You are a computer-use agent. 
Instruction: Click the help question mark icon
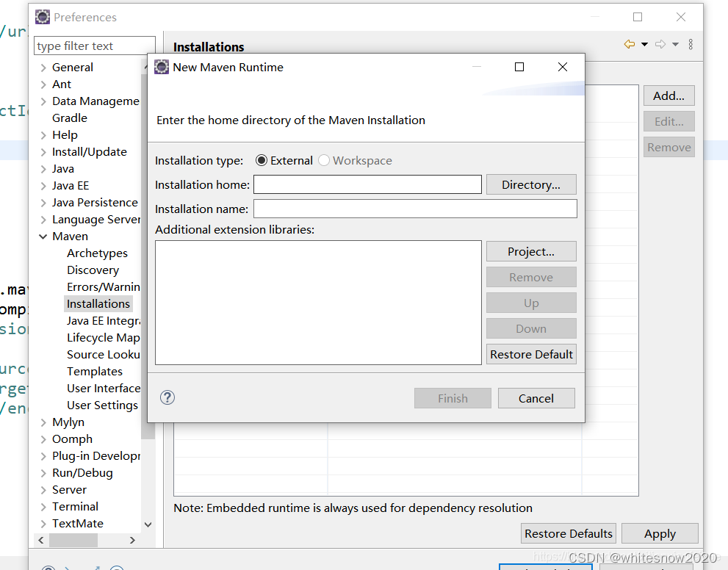167,397
